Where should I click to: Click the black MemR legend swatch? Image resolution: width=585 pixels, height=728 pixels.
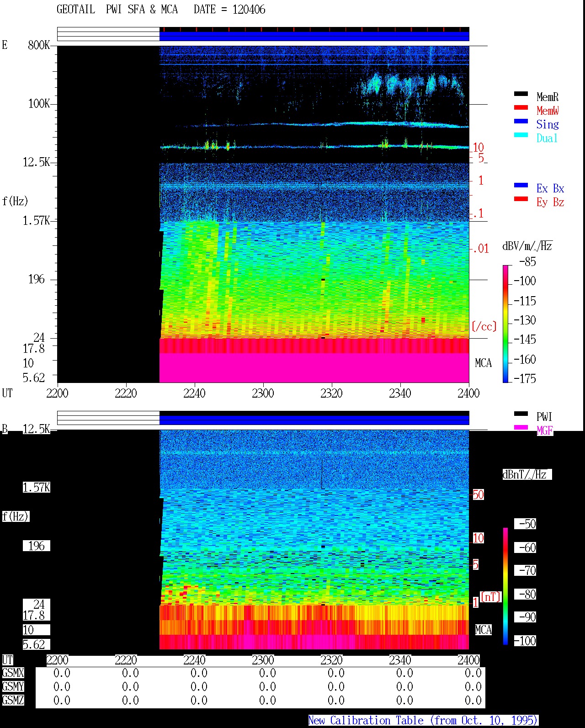(x=521, y=94)
